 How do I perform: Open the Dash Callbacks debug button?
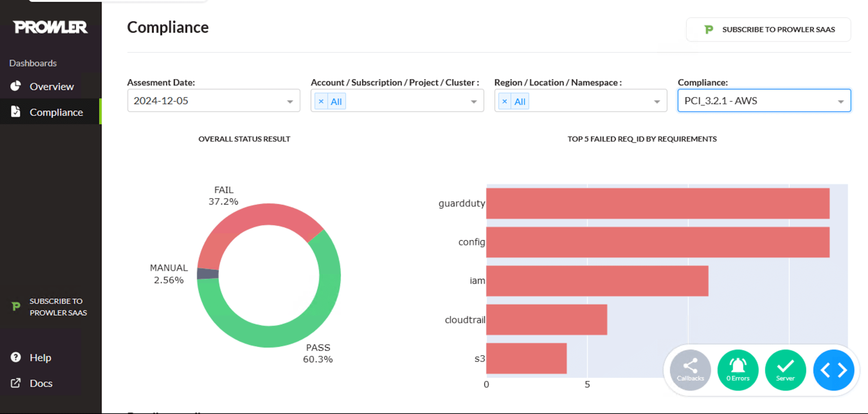coord(690,370)
